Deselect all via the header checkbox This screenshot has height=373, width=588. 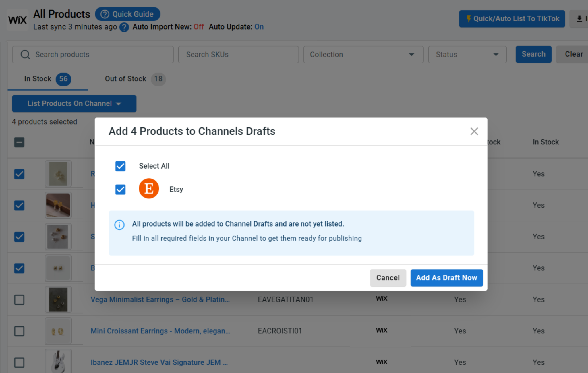coord(19,142)
